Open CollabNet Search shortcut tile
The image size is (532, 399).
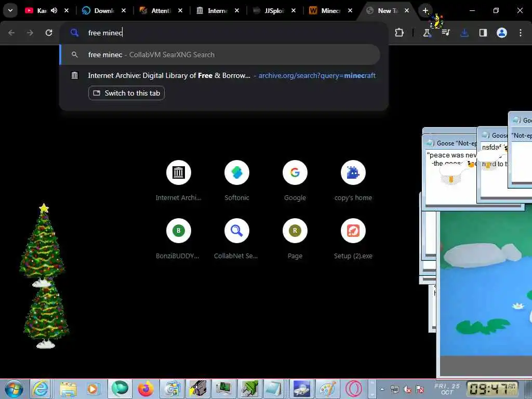coord(237,239)
